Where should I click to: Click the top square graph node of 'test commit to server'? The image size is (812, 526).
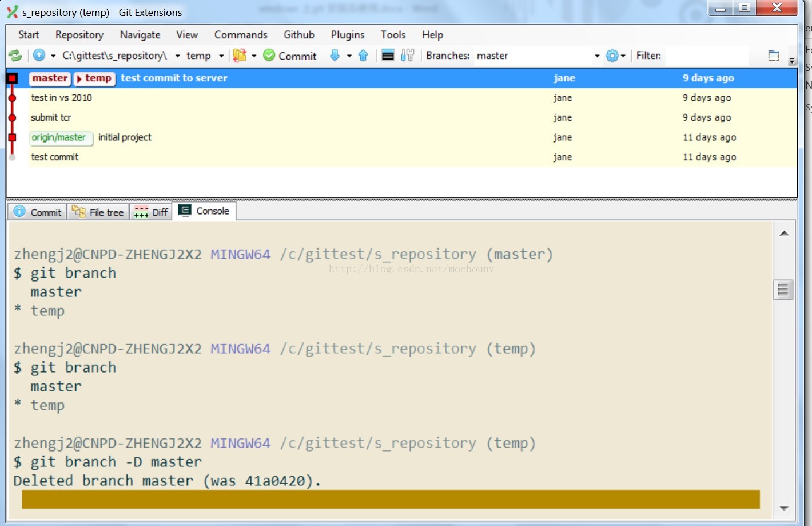pyautogui.click(x=13, y=78)
